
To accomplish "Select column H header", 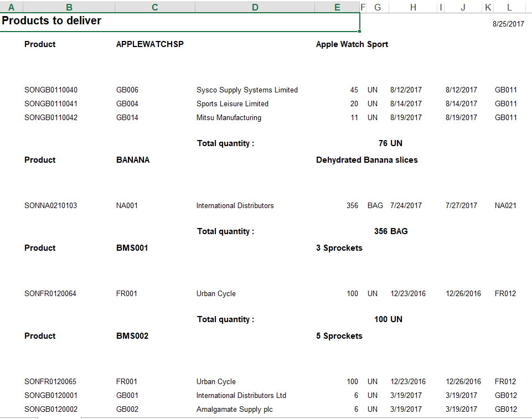I will click(413, 7).
